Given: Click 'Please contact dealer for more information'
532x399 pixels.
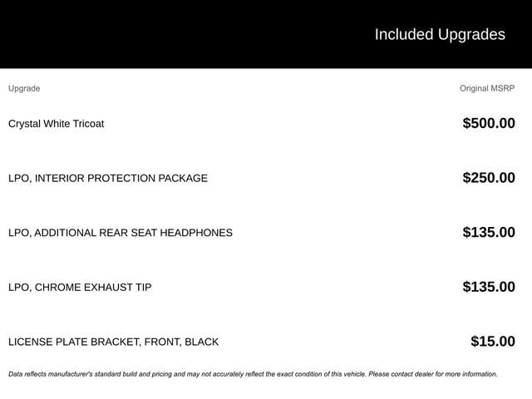Looking at the screenshot, I should [x=432, y=374].
